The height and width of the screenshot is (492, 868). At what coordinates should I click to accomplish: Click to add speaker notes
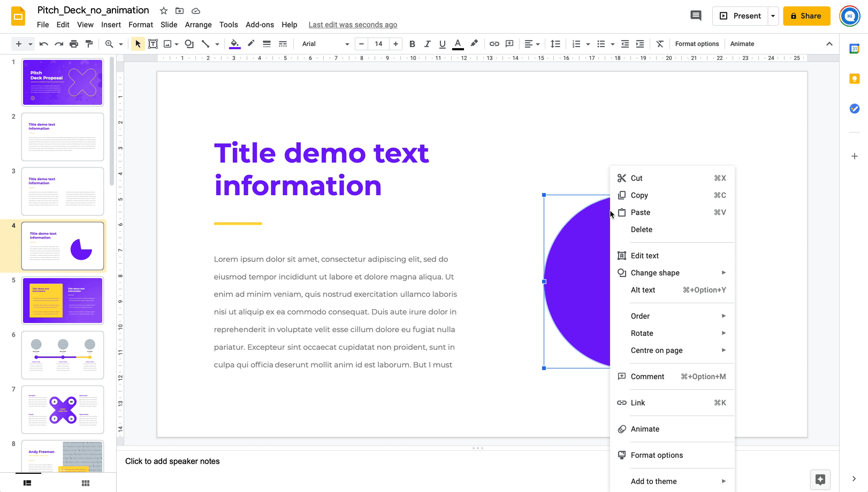click(172, 461)
